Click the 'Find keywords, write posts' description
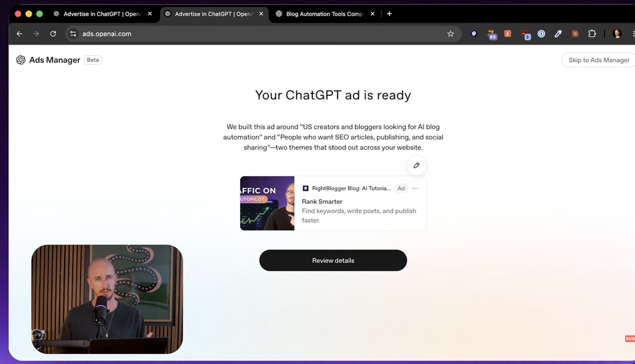635x364 pixels. point(359,215)
